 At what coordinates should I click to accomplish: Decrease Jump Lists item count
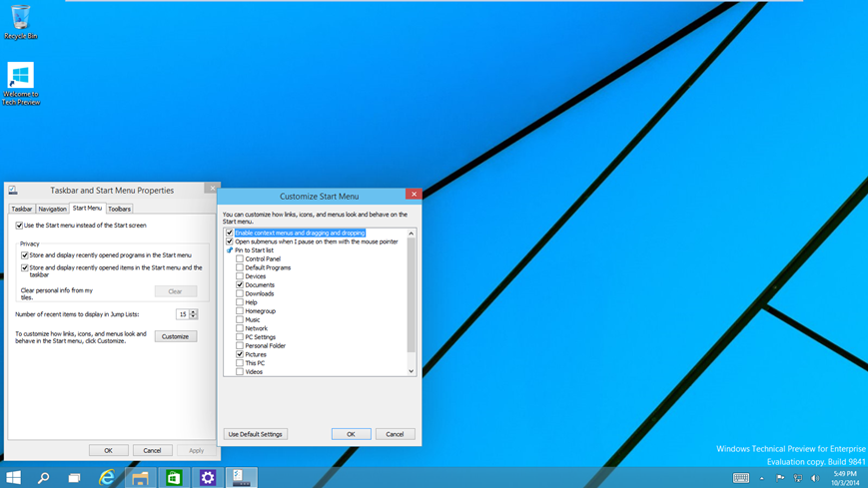[193, 317]
